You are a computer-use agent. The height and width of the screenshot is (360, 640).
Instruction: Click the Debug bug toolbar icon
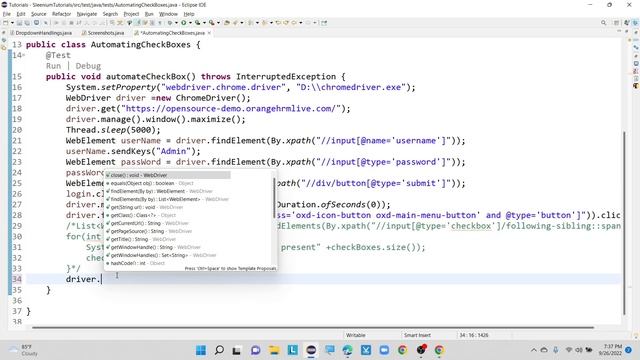170,23
